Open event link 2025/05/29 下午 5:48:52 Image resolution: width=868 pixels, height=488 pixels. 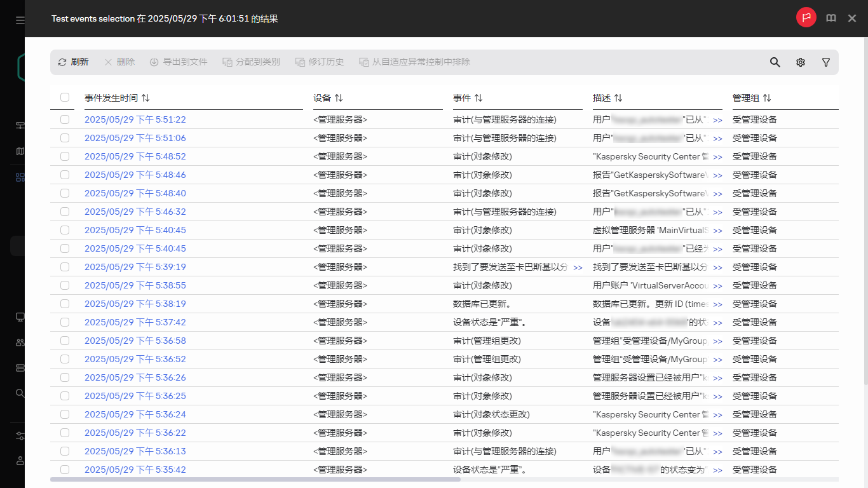(135, 156)
